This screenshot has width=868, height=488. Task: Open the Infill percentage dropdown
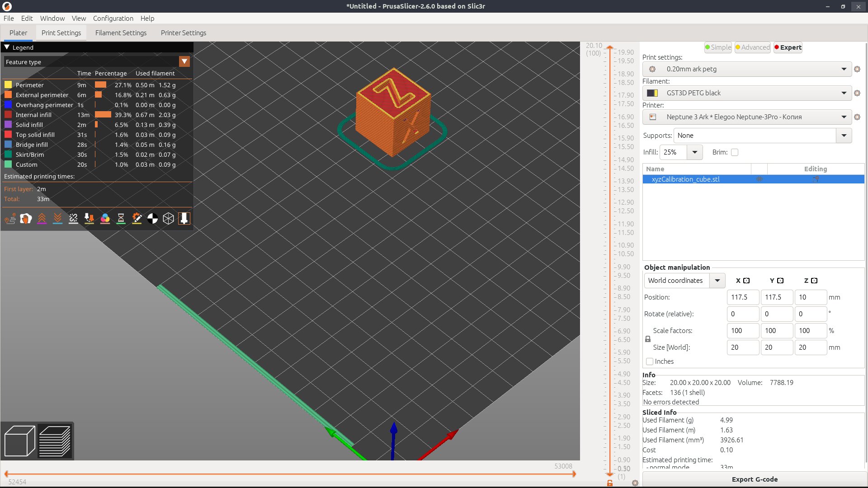(x=695, y=152)
